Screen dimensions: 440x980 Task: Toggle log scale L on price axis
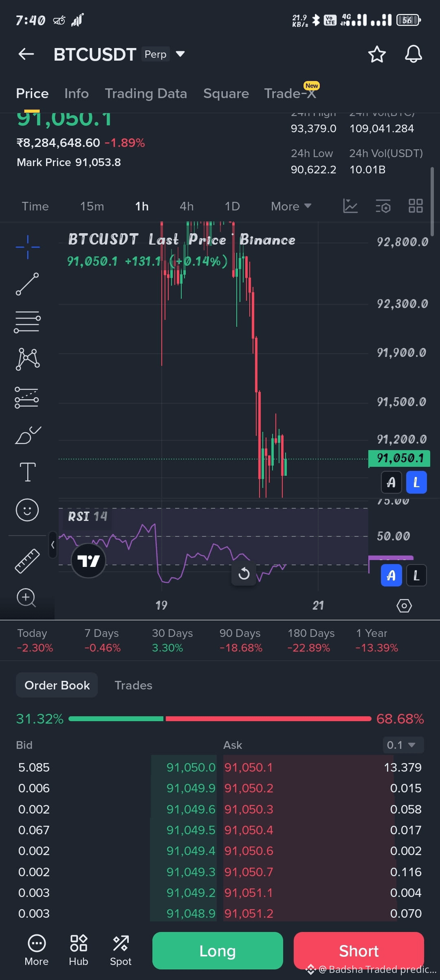(x=416, y=482)
